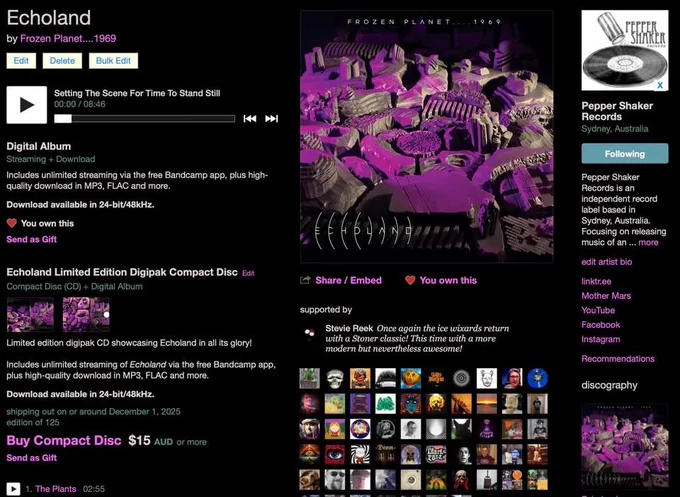Toggle the Following button

tap(625, 154)
